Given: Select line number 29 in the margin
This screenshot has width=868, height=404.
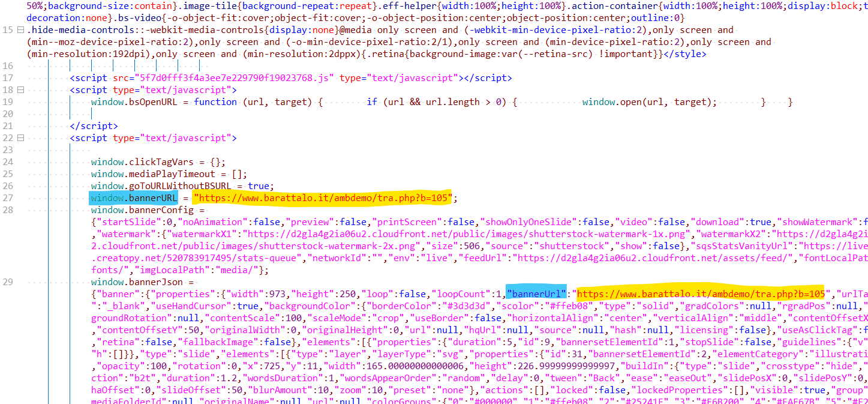Looking at the screenshot, I should tap(8, 282).
